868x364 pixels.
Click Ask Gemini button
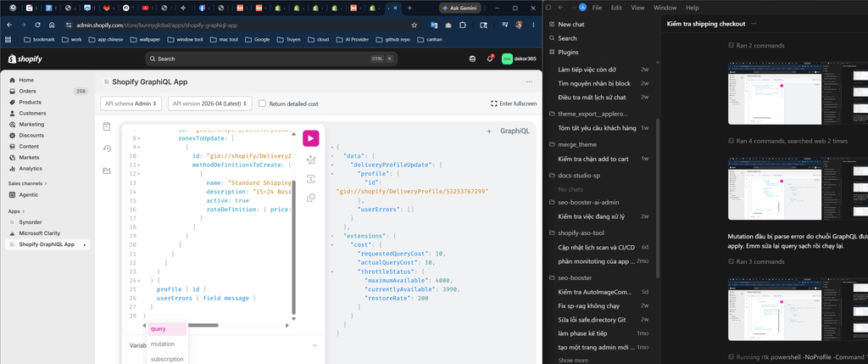[459, 8]
